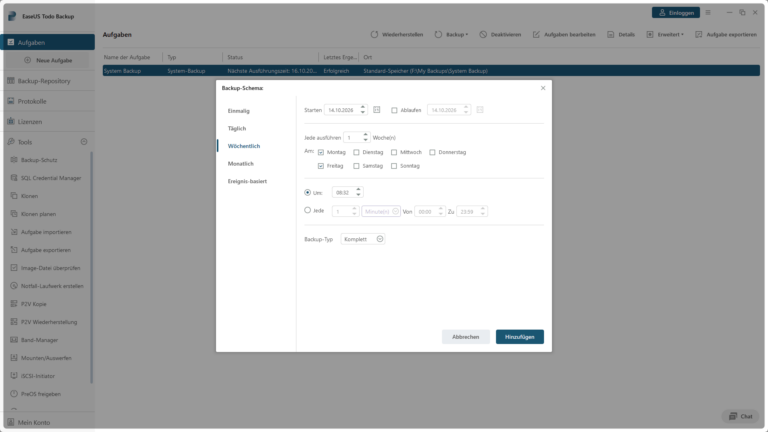The height and width of the screenshot is (432, 768).
Task: Open Mounten/Auswerfen tool
Action: (48, 358)
